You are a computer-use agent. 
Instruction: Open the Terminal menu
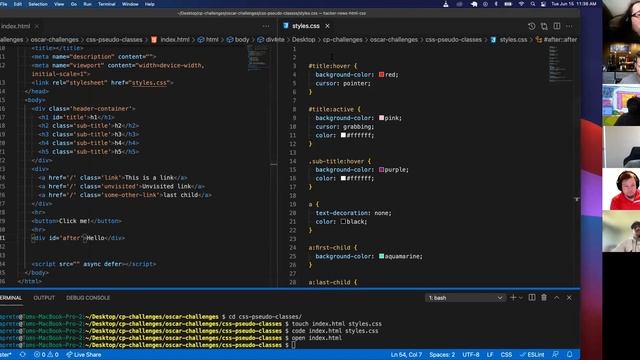pos(107,4)
